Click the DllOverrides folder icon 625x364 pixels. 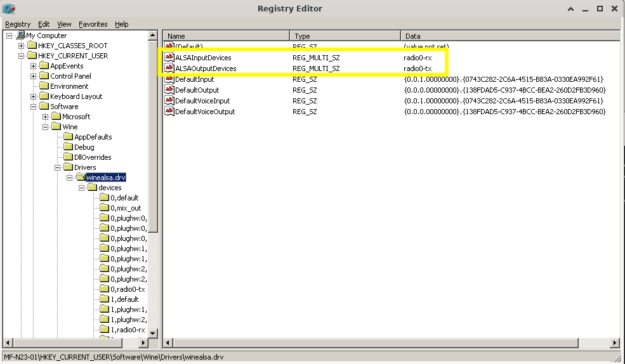(69, 157)
